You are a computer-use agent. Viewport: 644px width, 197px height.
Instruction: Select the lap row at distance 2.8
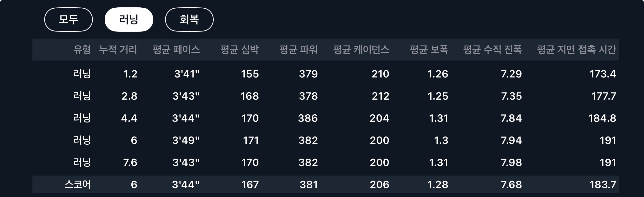pyautogui.click(x=325, y=96)
